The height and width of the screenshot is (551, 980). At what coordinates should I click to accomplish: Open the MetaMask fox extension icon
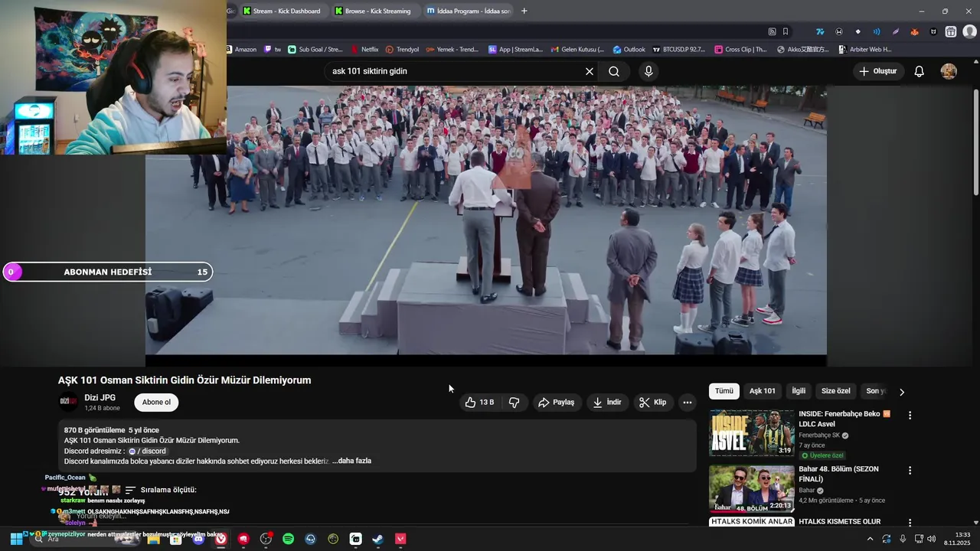(x=914, y=31)
